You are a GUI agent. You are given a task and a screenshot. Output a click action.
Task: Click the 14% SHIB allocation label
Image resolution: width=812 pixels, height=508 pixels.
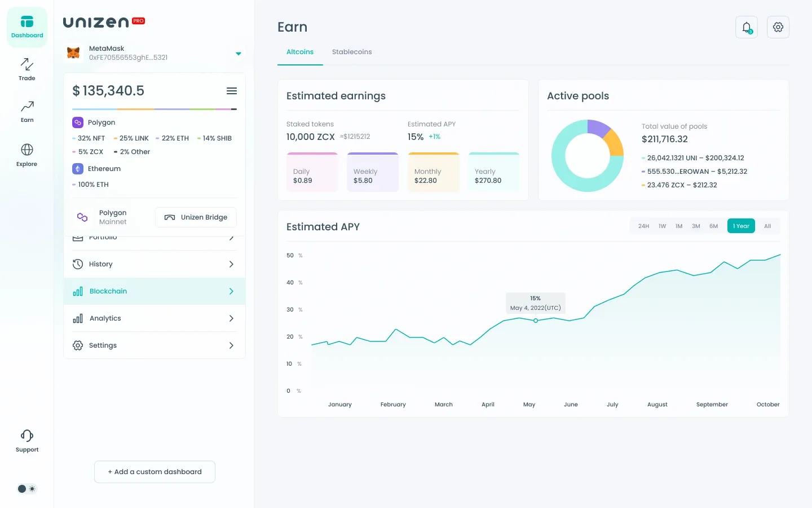click(214, 138)
